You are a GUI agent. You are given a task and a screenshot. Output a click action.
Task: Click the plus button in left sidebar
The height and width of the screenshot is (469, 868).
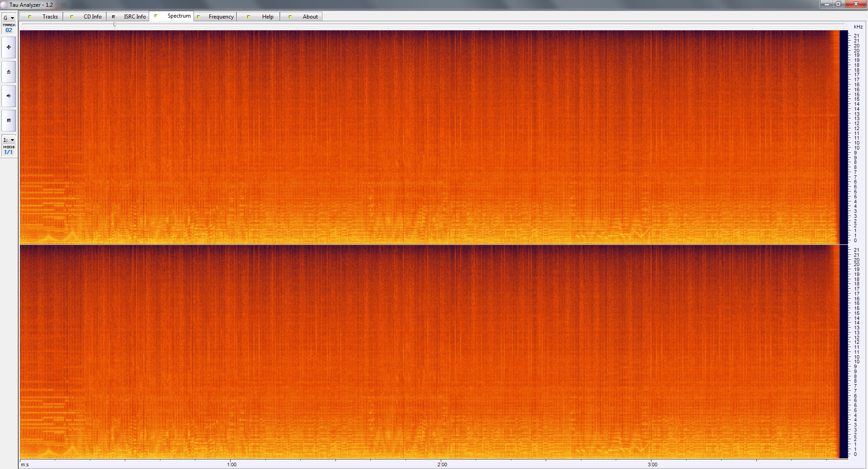click(x=9, y=47)
